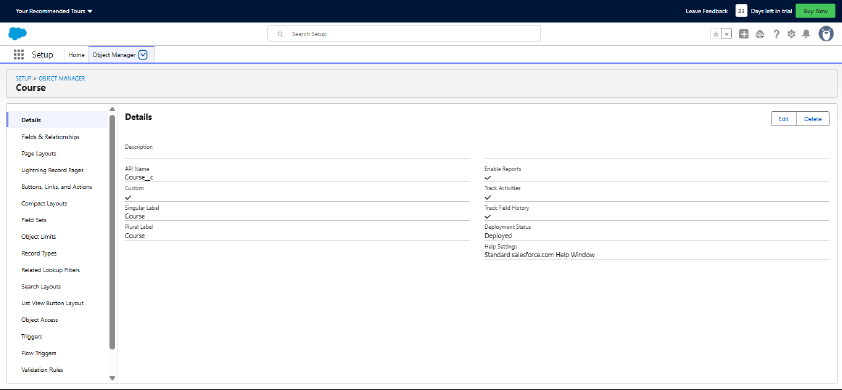842x390 pixels.
Task: Open Field Sets section
Action: click(34, 220)
